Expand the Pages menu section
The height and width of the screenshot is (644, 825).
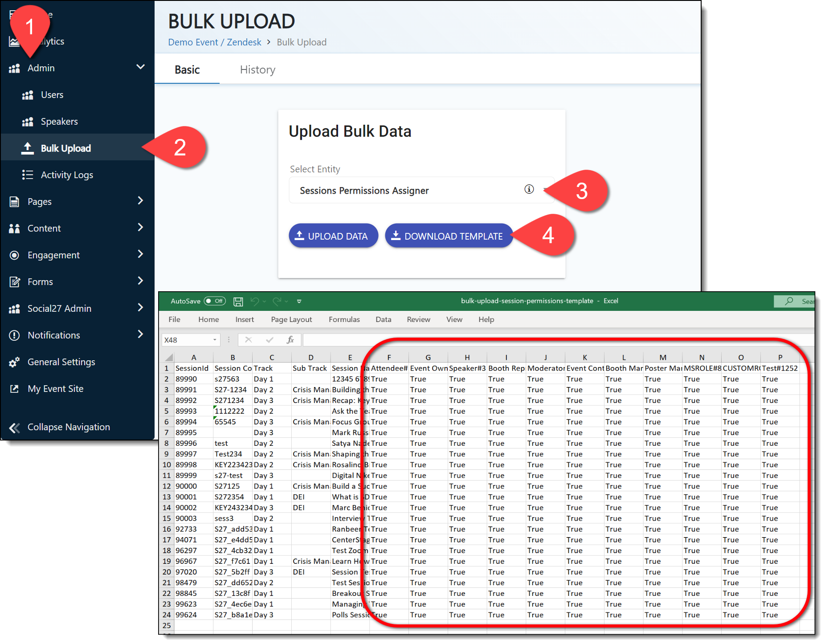140,201
